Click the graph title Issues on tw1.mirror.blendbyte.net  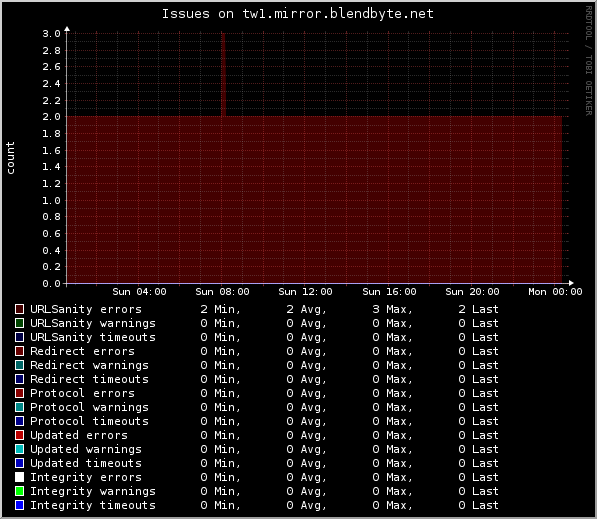[298, 14]
